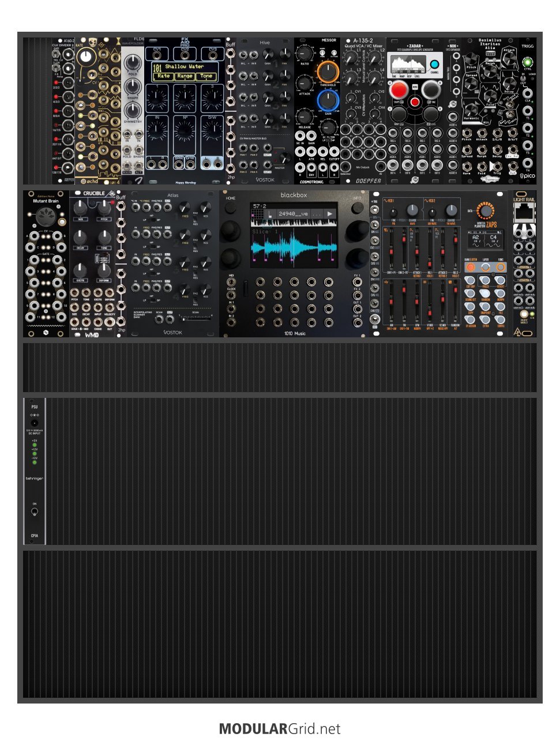Click the DECAY knob on WMD Crucible
The height and width of the screenshot is (741, 560).
(x=80, y=237)
